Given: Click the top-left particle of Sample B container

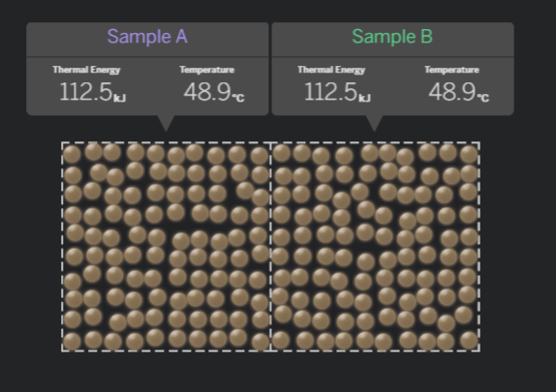Looking at the screenshot, I should pyautogui.click(x=282, y=152).
